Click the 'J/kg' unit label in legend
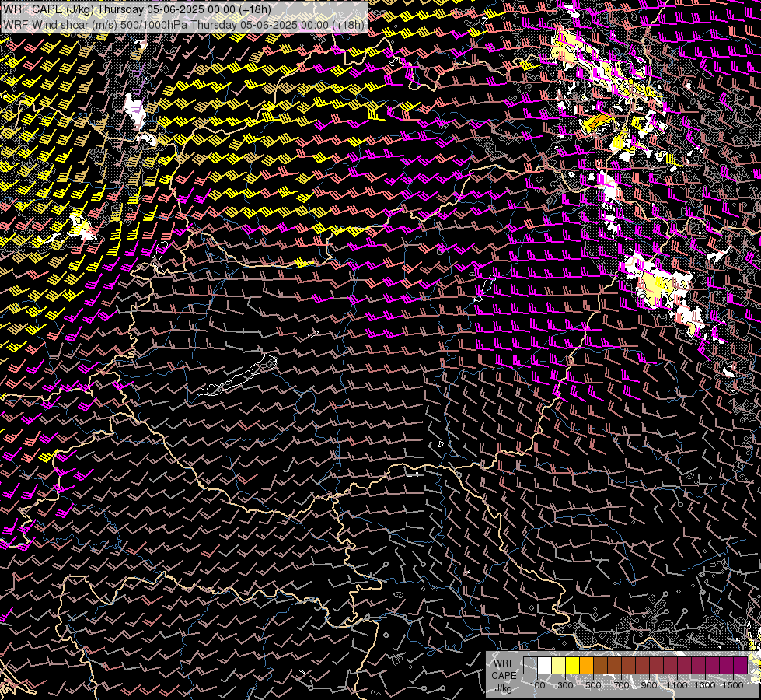 pyautogui.click(x=503, y=689)
